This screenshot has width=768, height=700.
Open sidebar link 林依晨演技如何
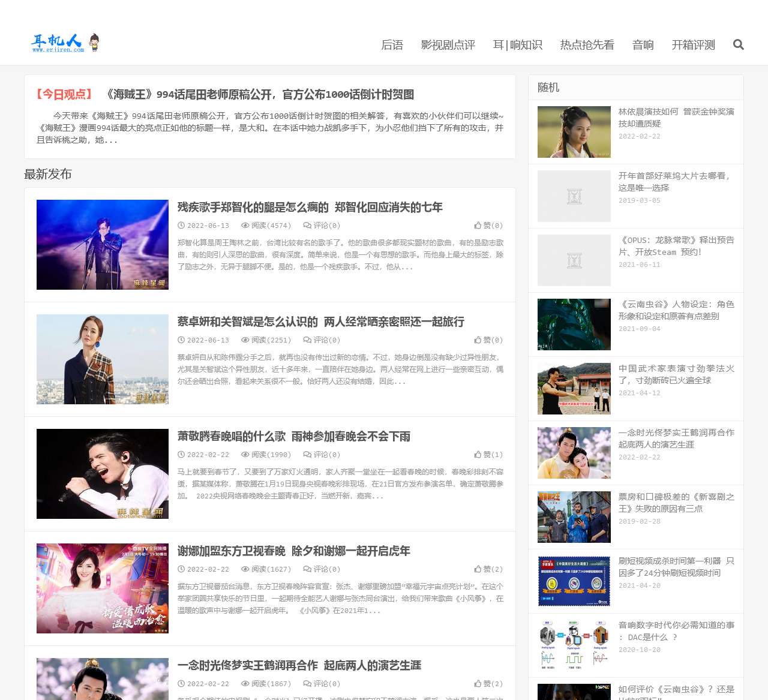(x=676, y=118)
